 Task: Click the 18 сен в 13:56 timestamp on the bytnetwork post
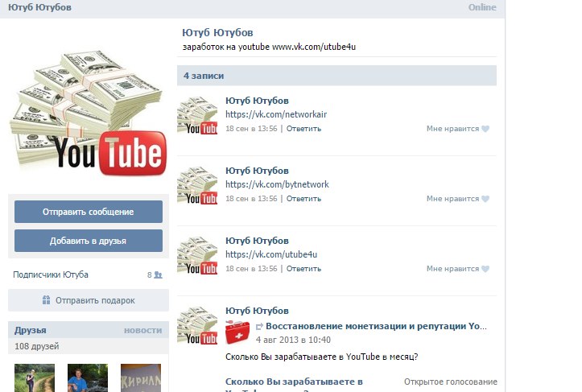pyautogui.click(x=251, y=199)
